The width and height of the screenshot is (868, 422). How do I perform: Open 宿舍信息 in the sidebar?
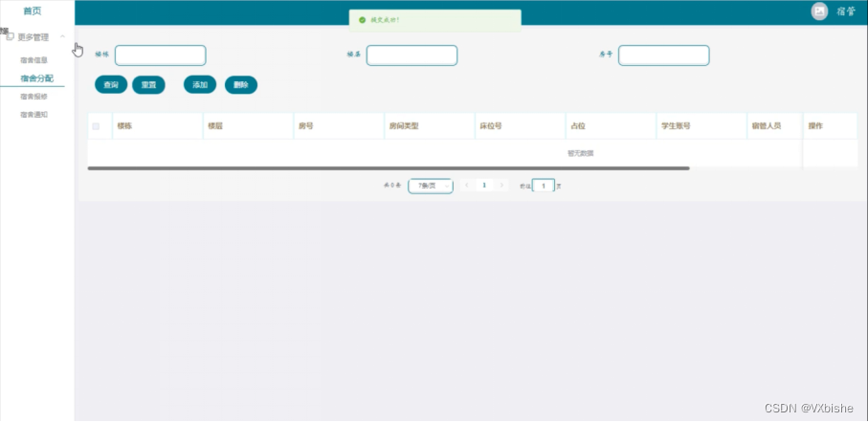(x=33, y=60)
